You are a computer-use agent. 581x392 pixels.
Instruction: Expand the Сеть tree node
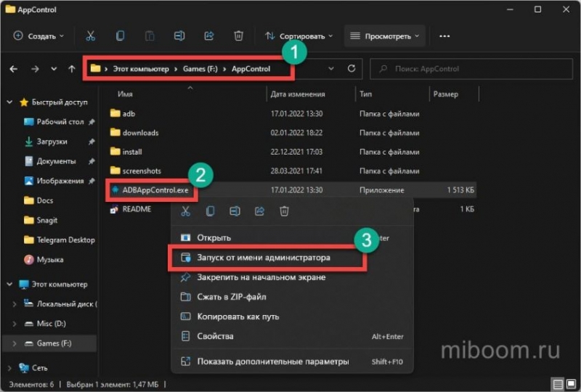click(x=9, y=368)
